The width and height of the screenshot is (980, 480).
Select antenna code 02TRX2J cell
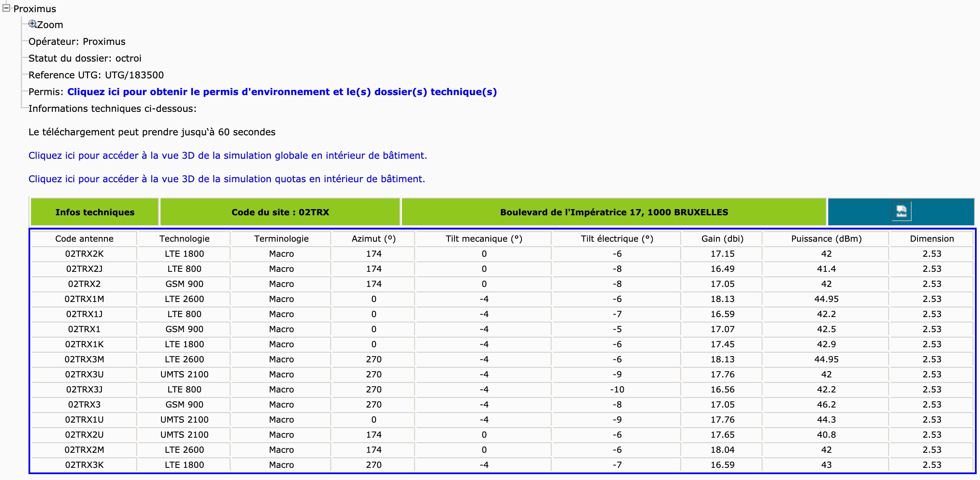(84, 269)
